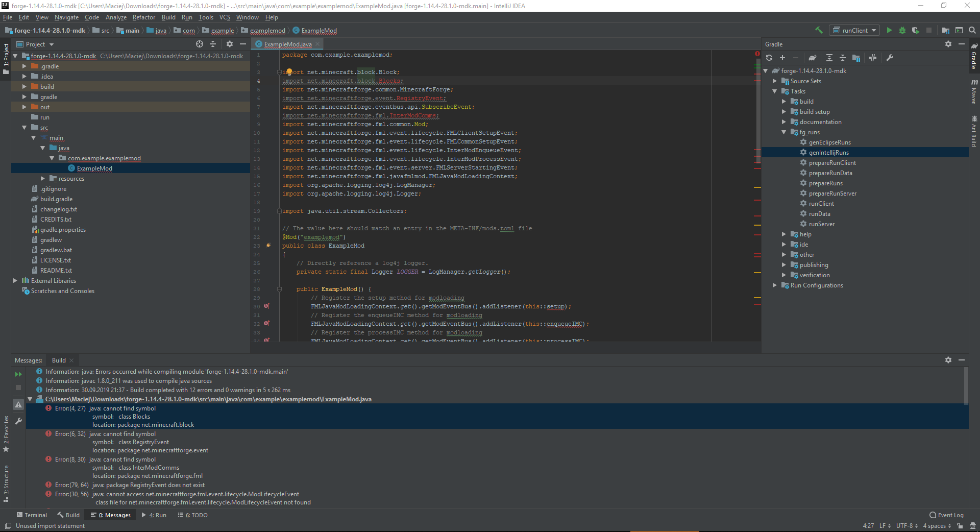This screenshot has height=532, width=980.
Task: Open the Maven side tool window
Action: point(974,92)
